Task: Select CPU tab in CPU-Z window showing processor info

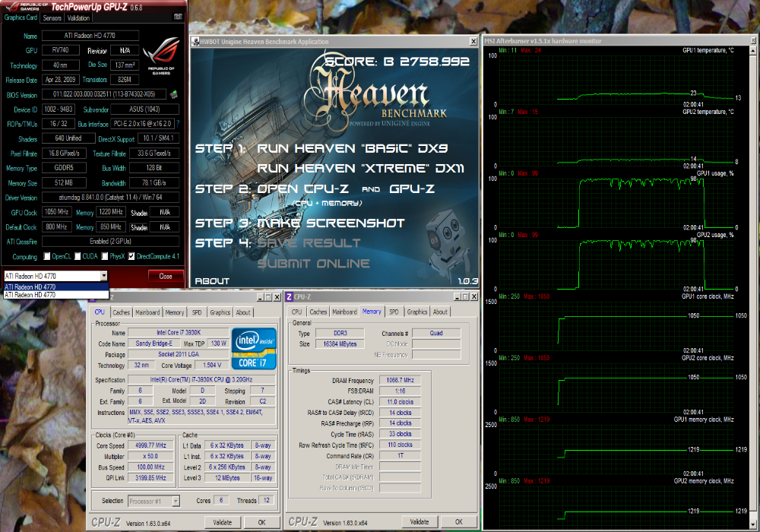Action: pyautogui.click(x=100, y=312)
